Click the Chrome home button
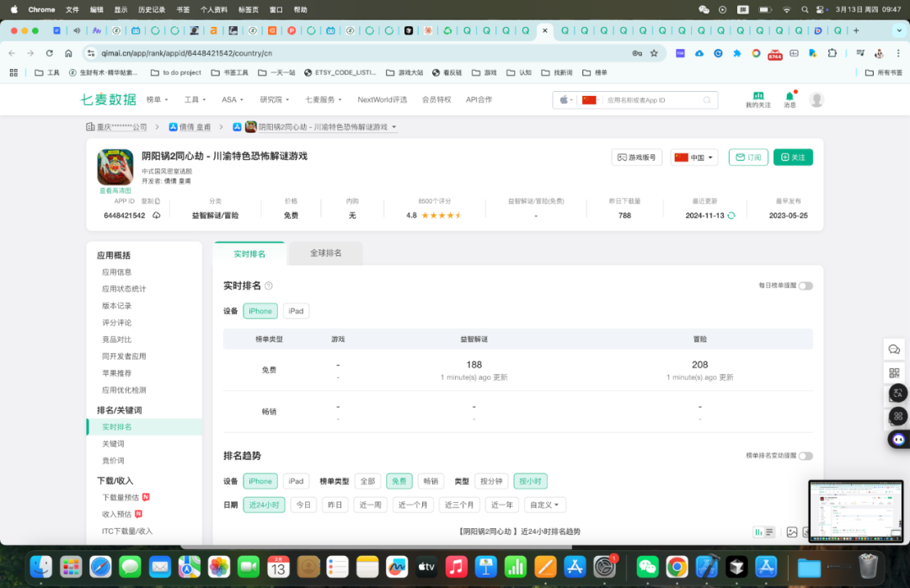The image size is (910, 588). (x=68, y=53)
